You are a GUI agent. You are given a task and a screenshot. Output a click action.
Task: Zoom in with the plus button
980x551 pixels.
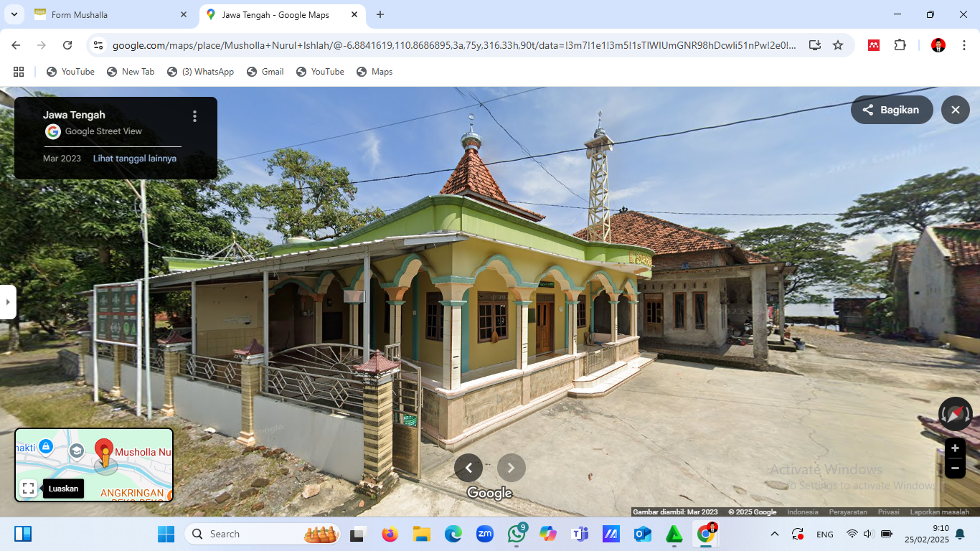pyautogui.click(x=955, y=448)
